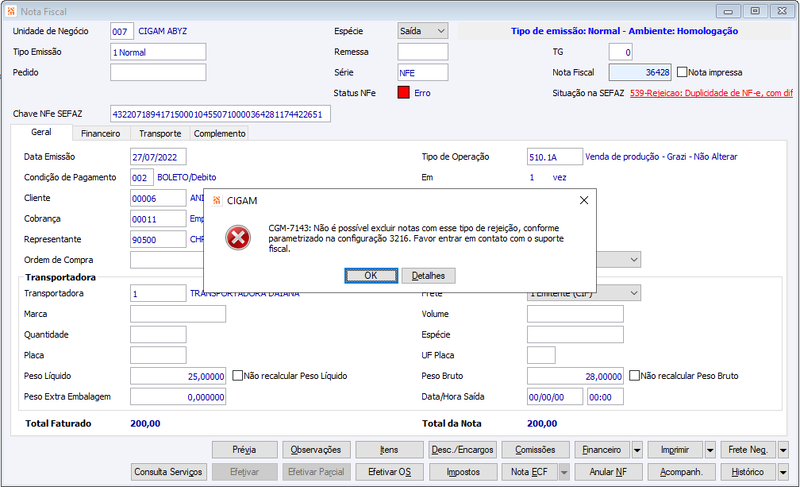Close the CIGAM error dialog with X
The height and width of the screenshot is (487, 800).
[x=584, y=200]
